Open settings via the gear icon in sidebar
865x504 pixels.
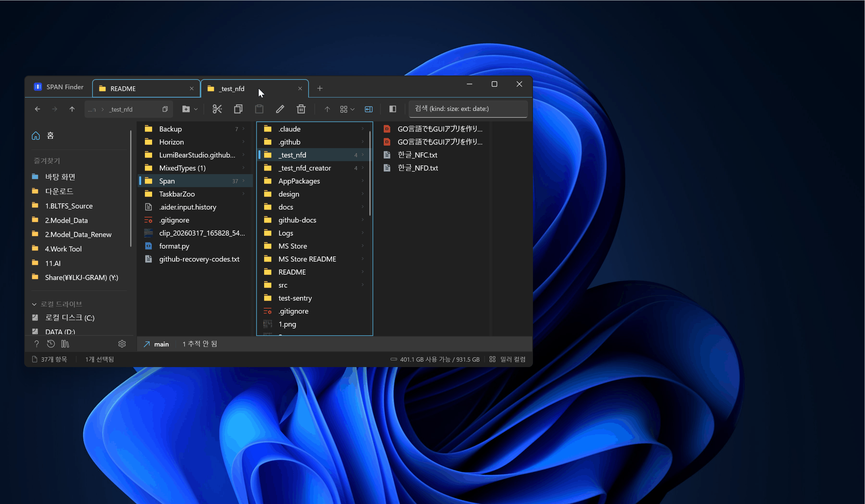(x=122, y=344)
